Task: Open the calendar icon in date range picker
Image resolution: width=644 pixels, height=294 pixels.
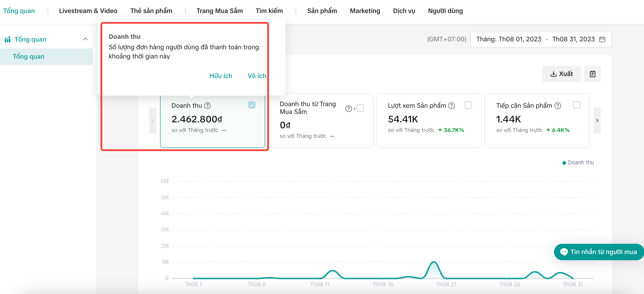Action: 602,39
